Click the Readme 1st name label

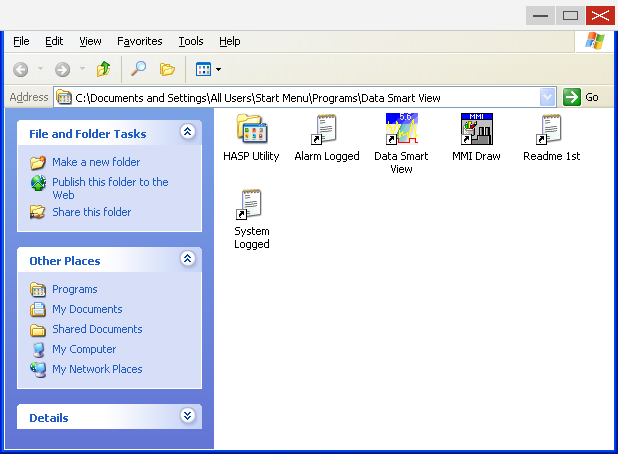pos(552,156)
